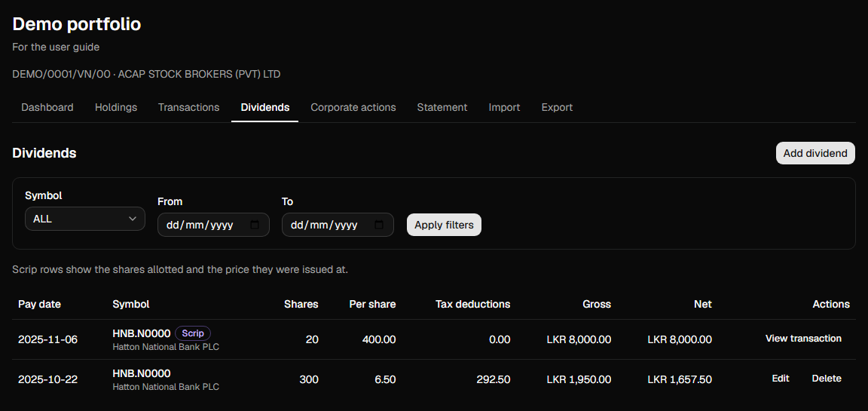The height and width of the screenshot is (411, 868).
Task: Select the 6.50 per share value
Action: tap(385, 379)
